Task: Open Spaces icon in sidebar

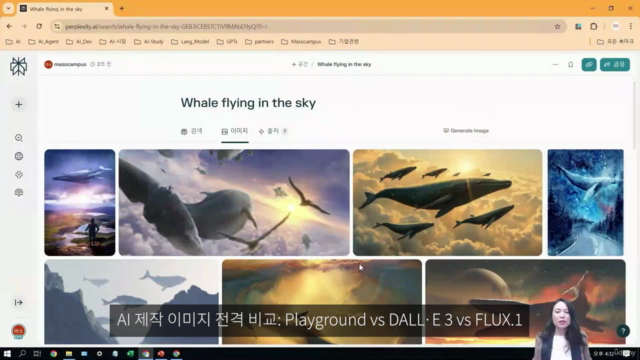Action: (x=19, y=175)
